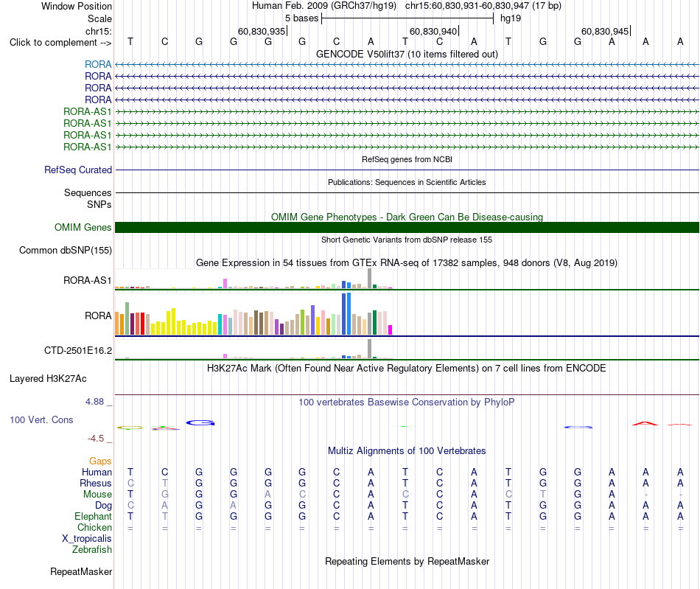This screenshot has height=589, width=700.
Task: Click 'Short Genetic Variants from dbSNP release 155' title
Action: coord(407,240)
